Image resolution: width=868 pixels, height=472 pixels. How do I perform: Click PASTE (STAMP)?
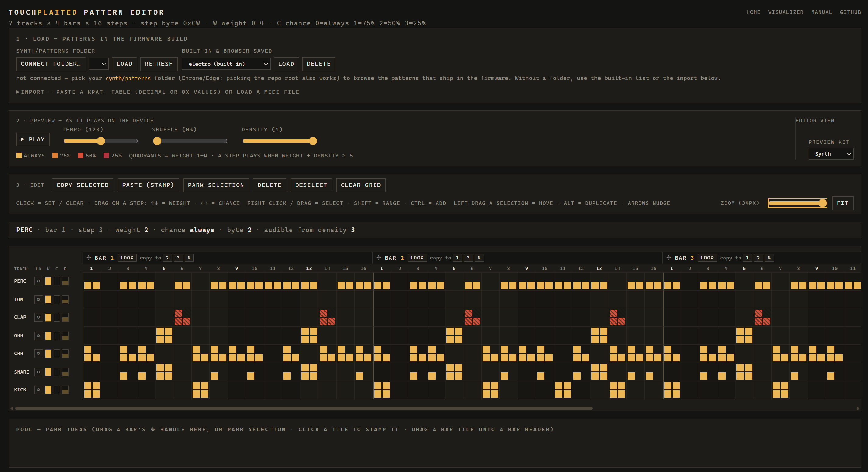(x=148, y=185)
